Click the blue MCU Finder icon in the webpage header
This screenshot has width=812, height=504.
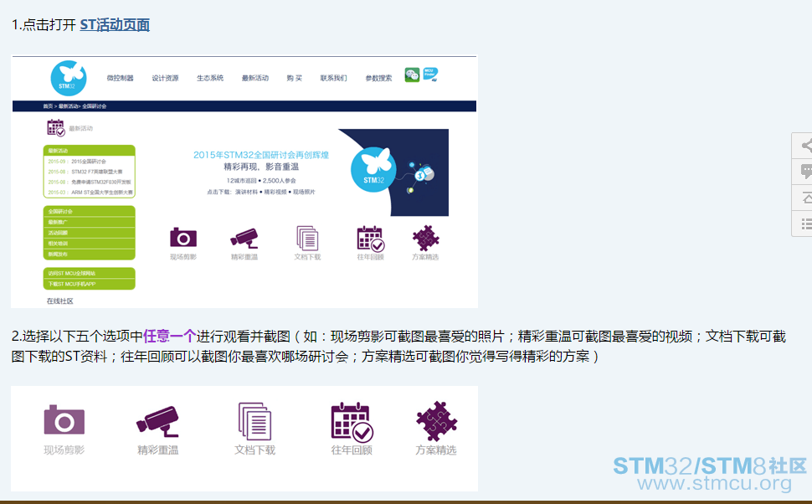coord(430,74)
